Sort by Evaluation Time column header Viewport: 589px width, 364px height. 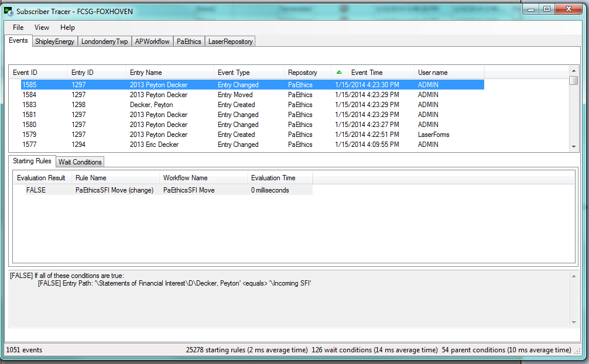point(280,178)
